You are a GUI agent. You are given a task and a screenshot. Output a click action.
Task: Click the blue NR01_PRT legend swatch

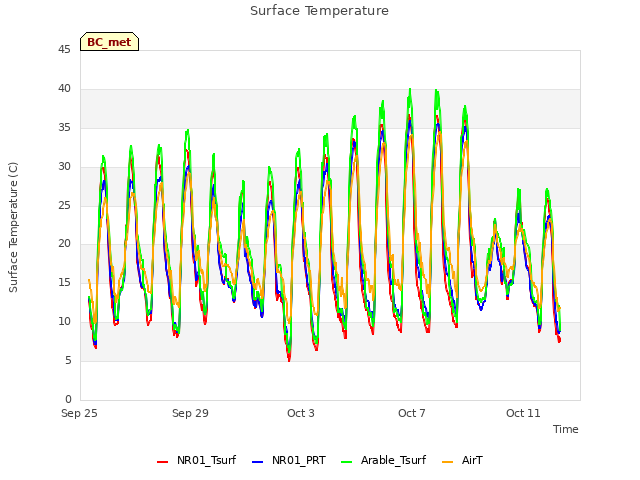(x=258, y=462)
